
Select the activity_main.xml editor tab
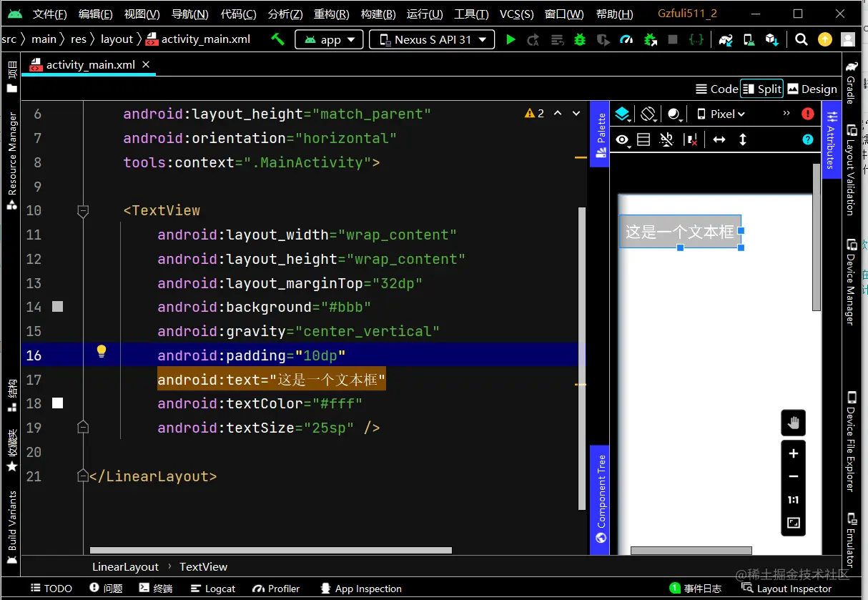coord(90,65)
